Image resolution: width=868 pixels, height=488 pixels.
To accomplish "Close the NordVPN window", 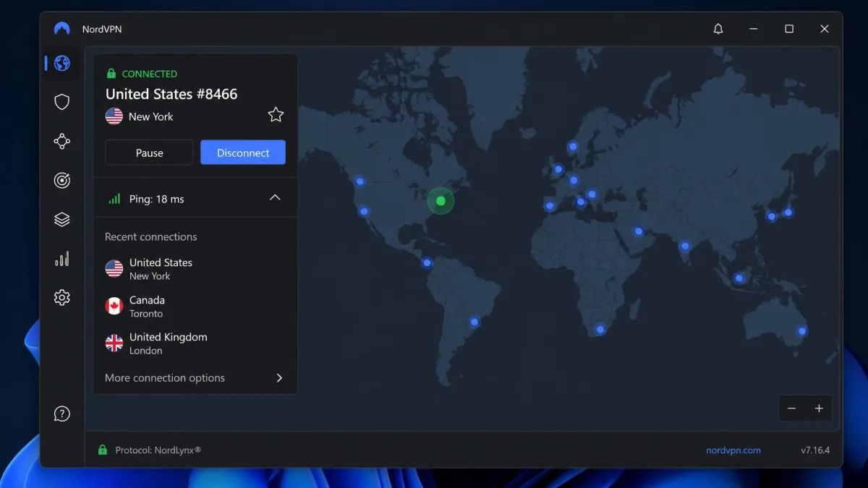I will pos(825,29).
